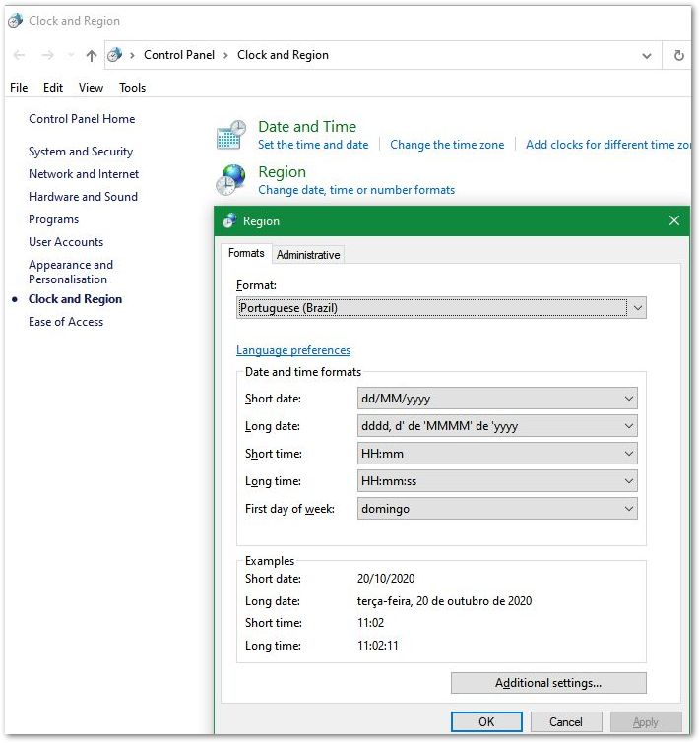This screenshot has width=700, height=743.
Task: Open the Long time HH:mm:ss dropdown
Action: pyautogui.click(x=497, y=481)
